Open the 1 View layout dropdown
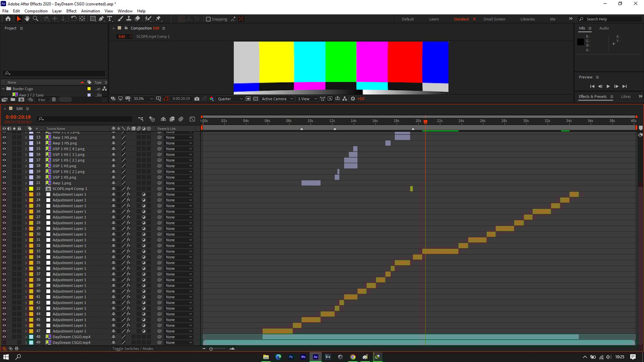This screenshot has width=644, height=362. [x=307, y=99]
